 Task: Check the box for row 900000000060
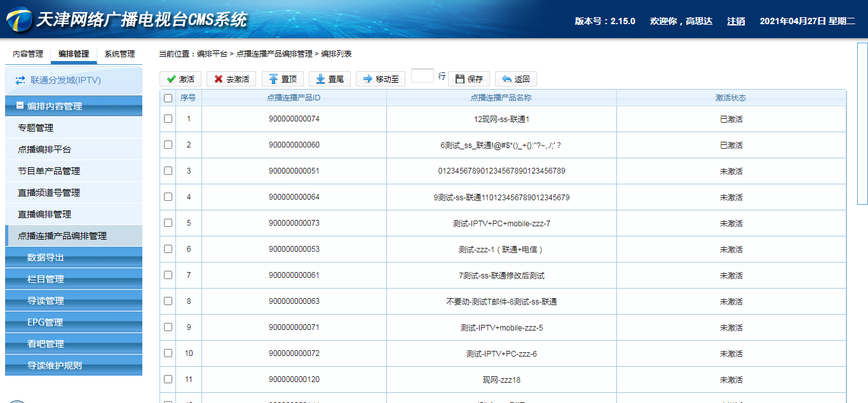pyautogui.click(x=168, y=144)
